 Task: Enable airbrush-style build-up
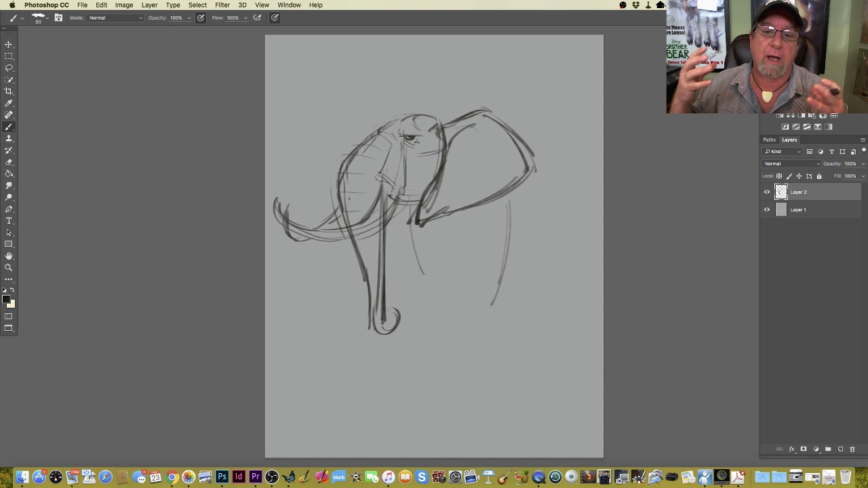[x=257, y=18]
